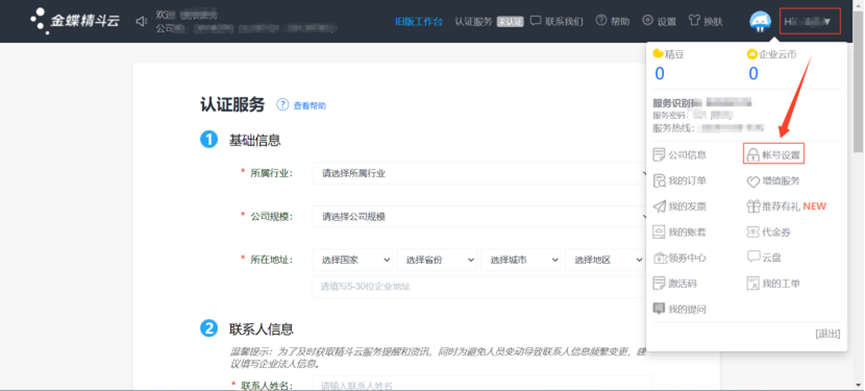Click the 帐号设置 lock icon
The width and height of the screenshot is (865, 391).
752,156
